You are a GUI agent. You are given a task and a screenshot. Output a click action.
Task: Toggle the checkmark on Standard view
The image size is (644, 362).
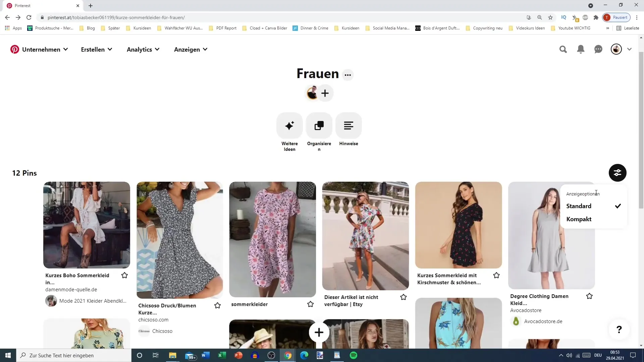coord(619,206)
